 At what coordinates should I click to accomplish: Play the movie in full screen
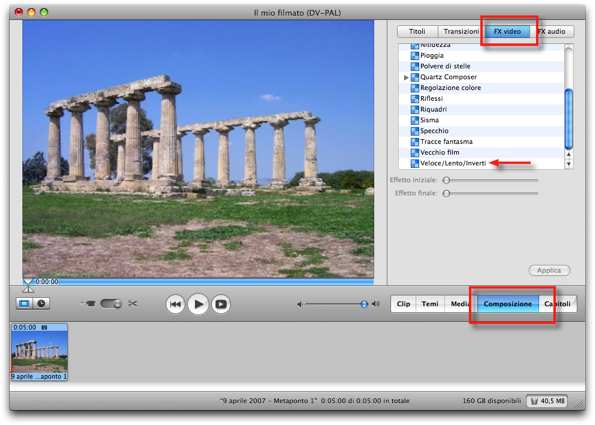click(221, 304)
